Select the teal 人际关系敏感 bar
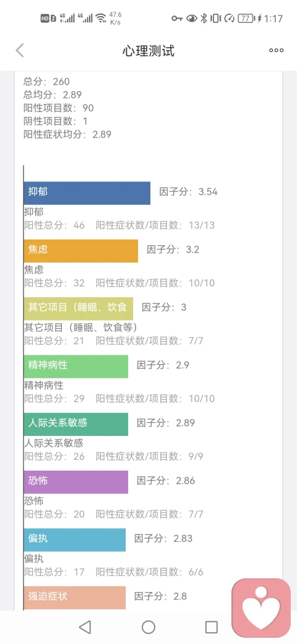The height and width of the screenshot is (644, 297). point(76,424)
